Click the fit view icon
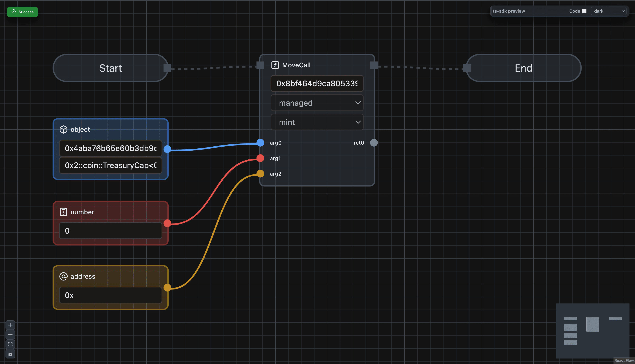This screenshot has width=635, height=364. click(10, 344)
